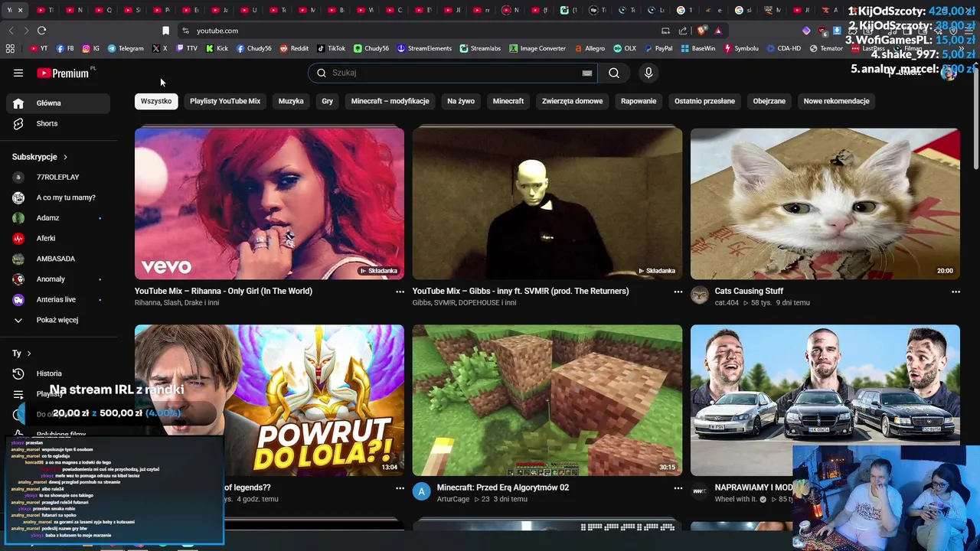Screen dimensions: 980x551
Task: Expand the Ty section chevron
Action: click(29, 354)
